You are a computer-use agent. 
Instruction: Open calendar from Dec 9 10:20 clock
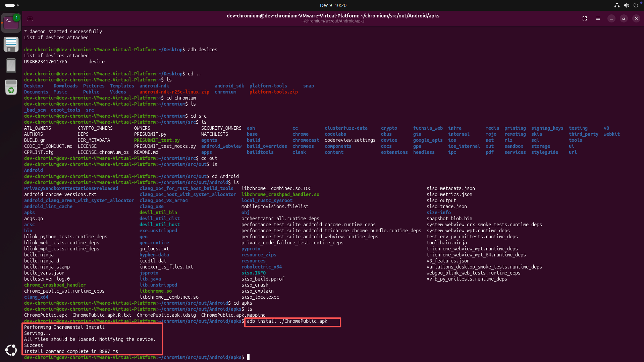pos(333,5)
